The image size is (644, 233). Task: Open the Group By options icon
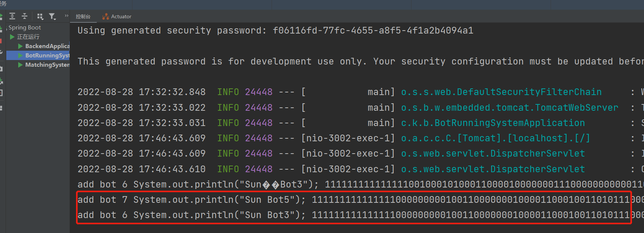pos(40,16)
